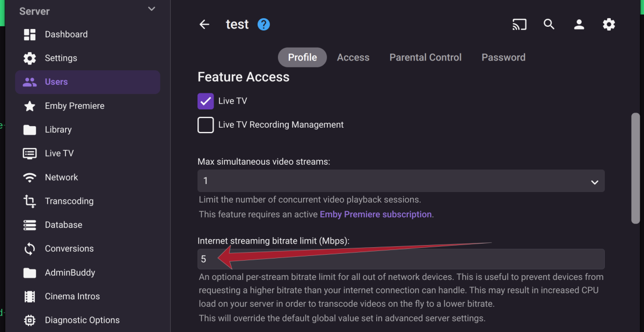Image resolution: width=644 pixels, height=332 pixels.
Task: Open the settings gear in header
Action: tap(609, 25)
